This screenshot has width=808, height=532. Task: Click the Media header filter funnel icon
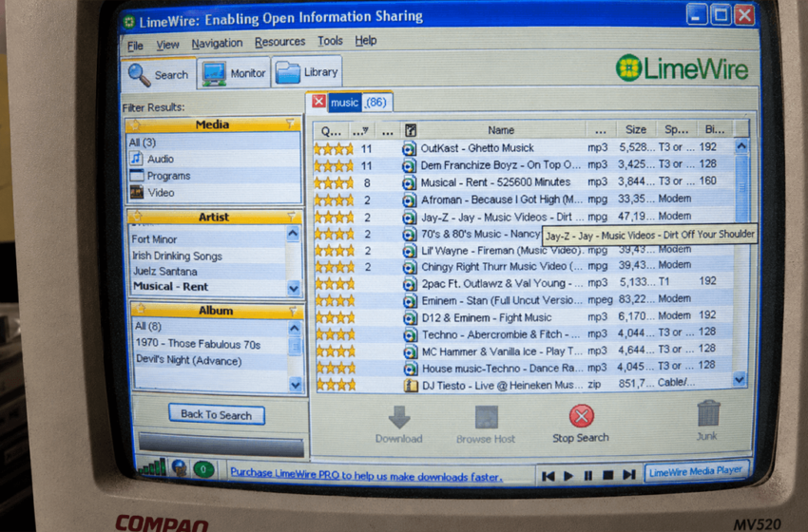291,123
